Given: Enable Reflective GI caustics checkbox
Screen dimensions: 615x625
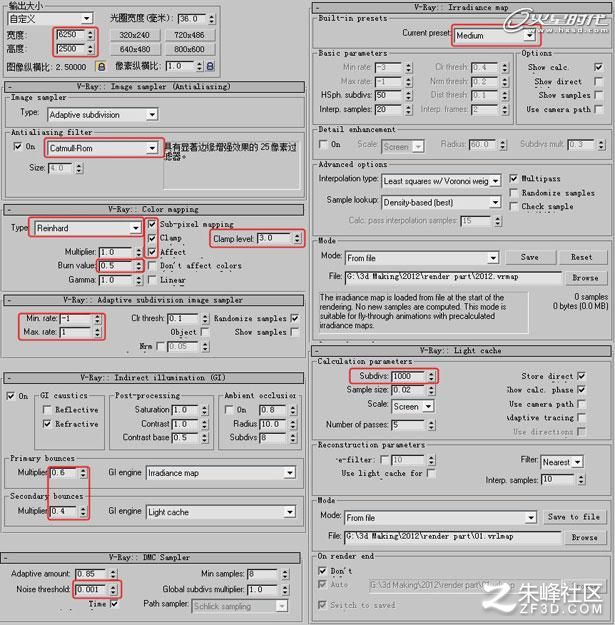Looking at the screenshot, I should click(47, 409).
